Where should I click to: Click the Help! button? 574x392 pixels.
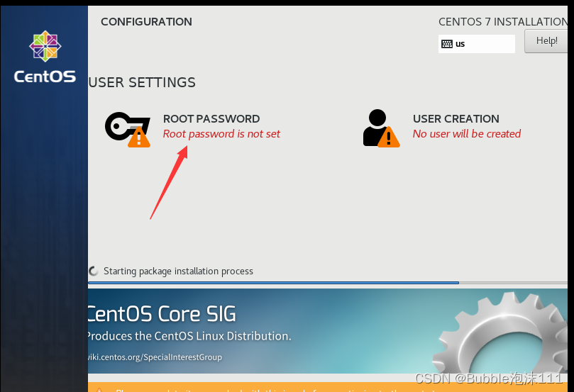(546, 41)
